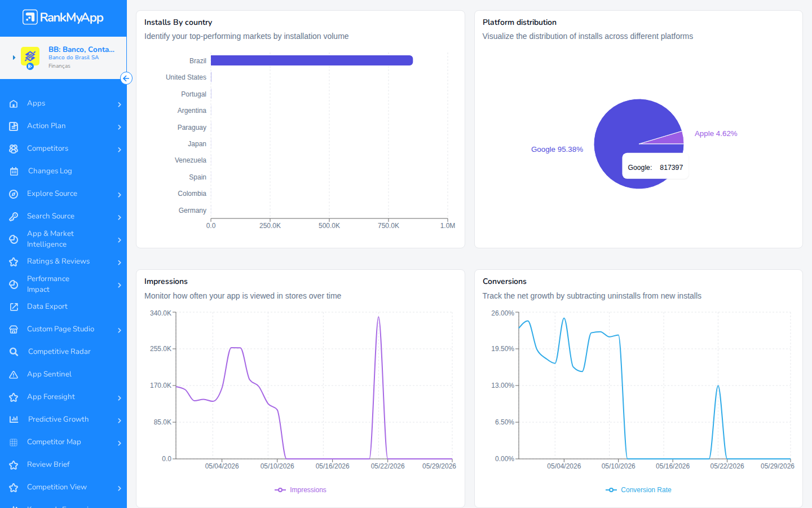Click the Apps home icon

14,104
